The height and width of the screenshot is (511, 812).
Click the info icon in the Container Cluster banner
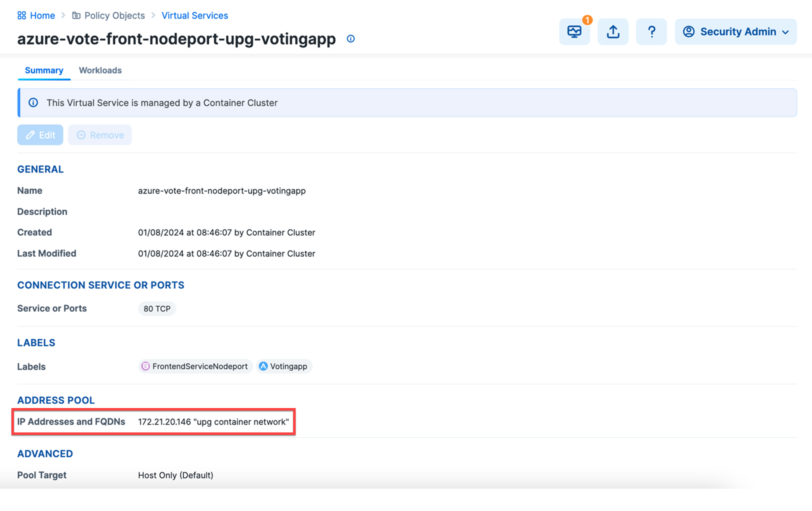(33, 103)
